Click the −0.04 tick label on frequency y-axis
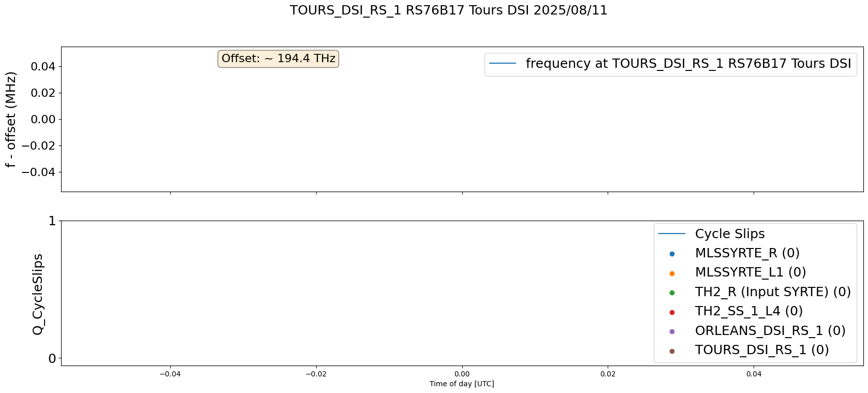The height and width of the screenshot is (393, 868). click(x=38, y=172)
